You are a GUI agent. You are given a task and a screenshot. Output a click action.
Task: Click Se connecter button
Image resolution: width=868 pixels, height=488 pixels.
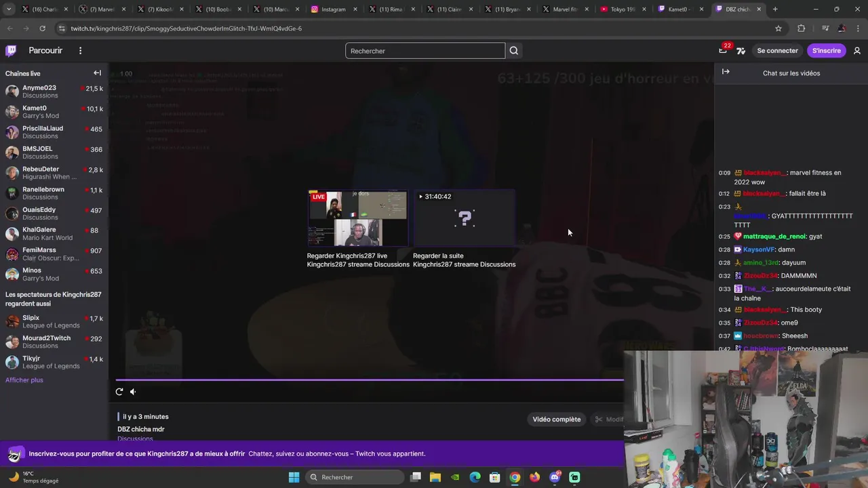click(777, 51)
